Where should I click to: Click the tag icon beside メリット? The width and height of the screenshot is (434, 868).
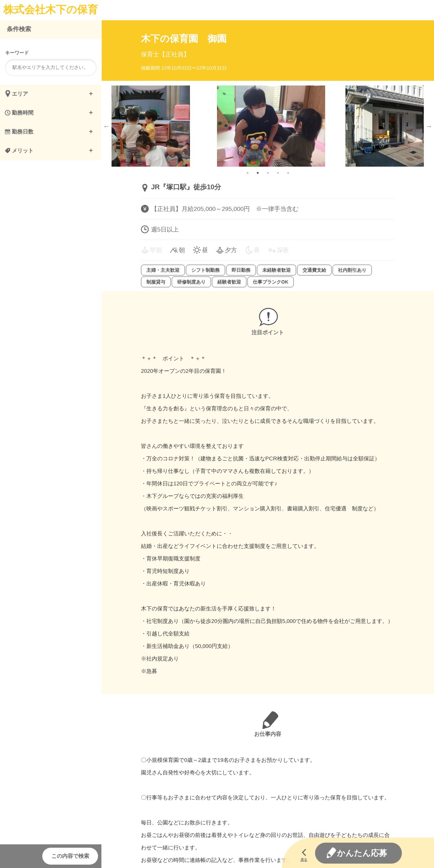coord(8,150)
